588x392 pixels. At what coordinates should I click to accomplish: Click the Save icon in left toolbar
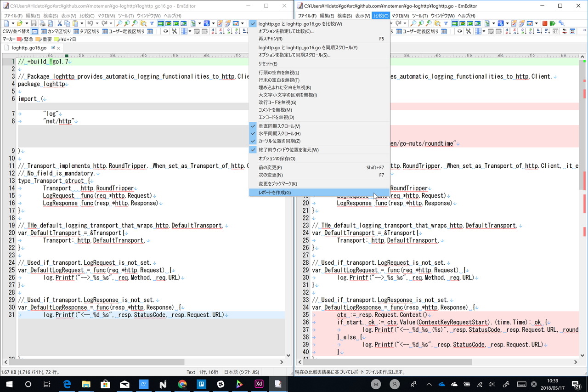click(34, 23)
